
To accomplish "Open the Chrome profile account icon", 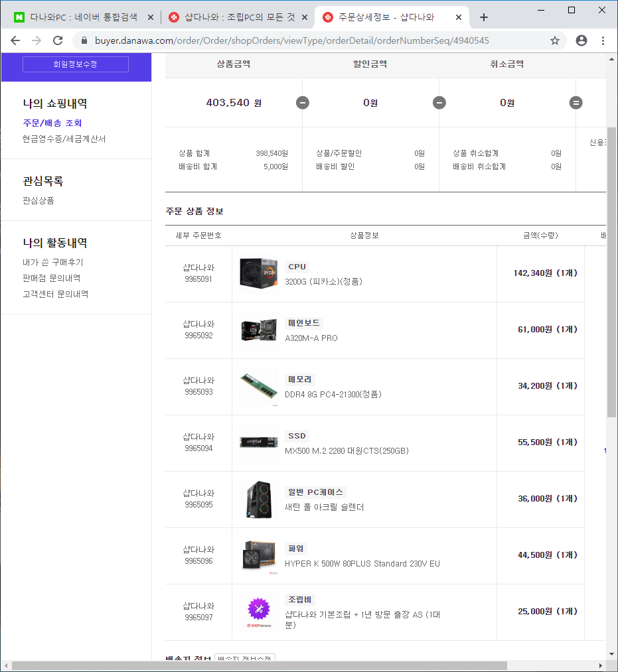I will point(581,40).
